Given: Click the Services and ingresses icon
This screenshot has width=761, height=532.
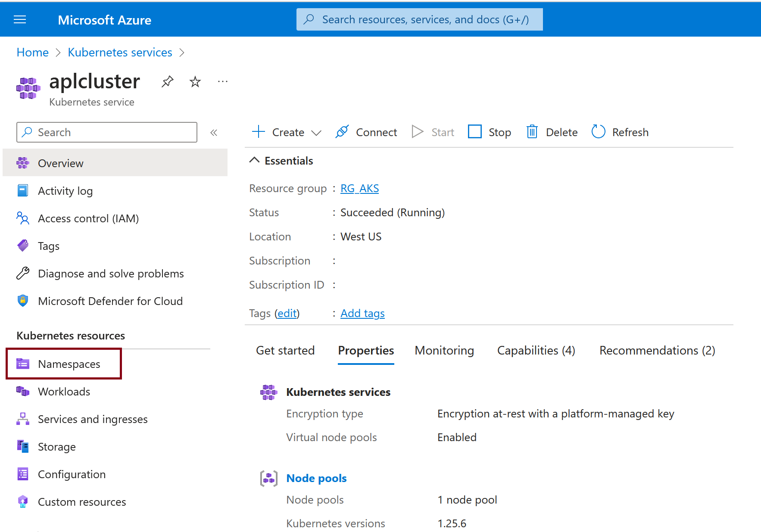Looking at the screenshot, I should (23, 419).
